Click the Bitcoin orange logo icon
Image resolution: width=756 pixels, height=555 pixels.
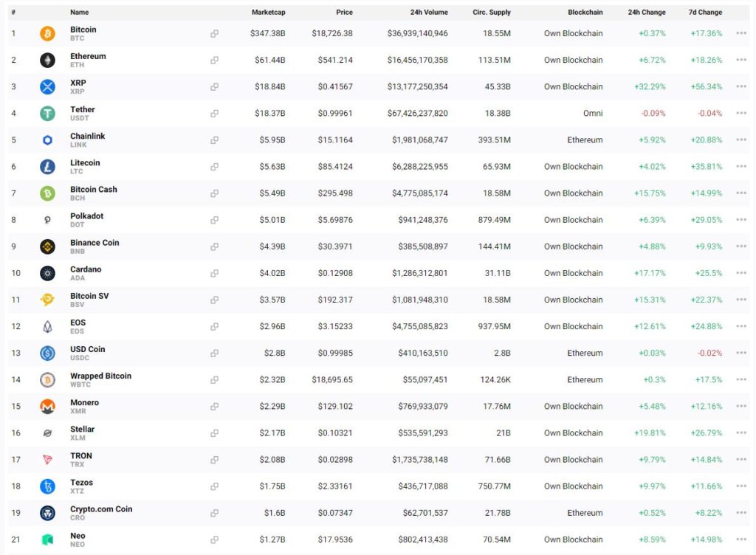click(47, 33)
